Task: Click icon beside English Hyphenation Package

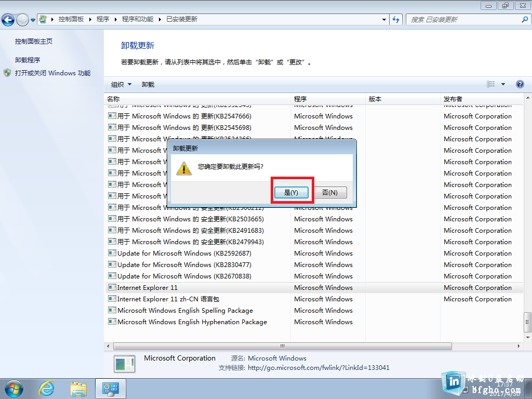Action: [112, 321]
